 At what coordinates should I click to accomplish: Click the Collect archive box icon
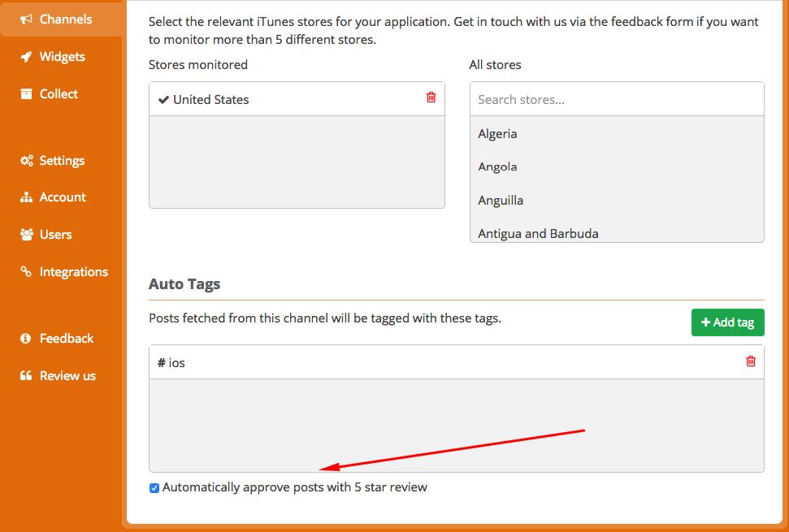(26, 94)
